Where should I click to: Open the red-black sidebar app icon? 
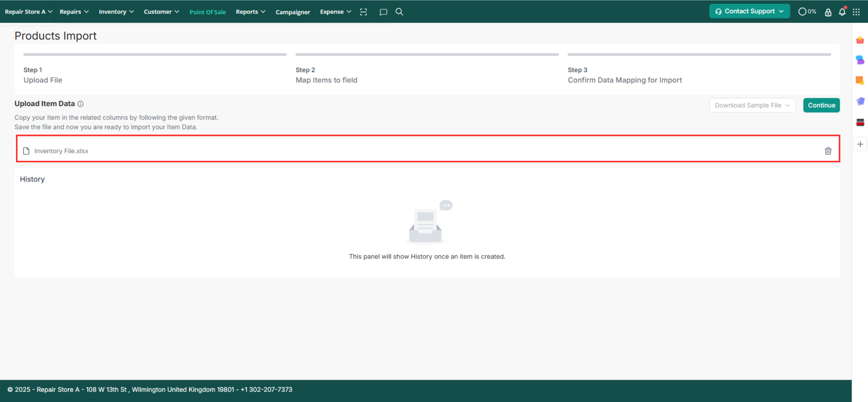coord(860,122)
